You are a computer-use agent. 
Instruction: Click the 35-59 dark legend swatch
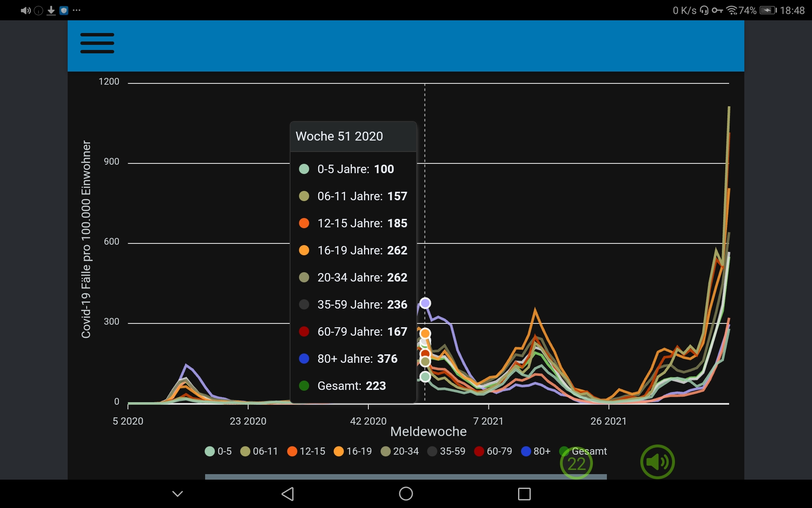(x=432, y=451)
